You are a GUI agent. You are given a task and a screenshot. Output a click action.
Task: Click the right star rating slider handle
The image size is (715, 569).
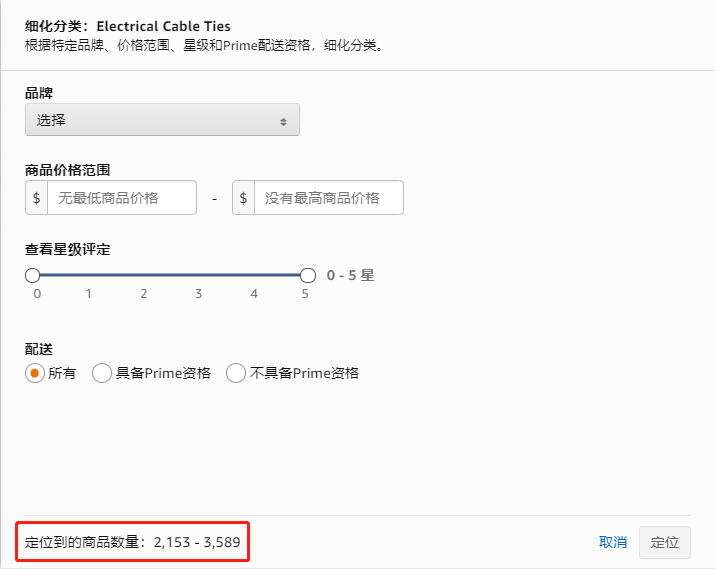(x=308, y=275)
